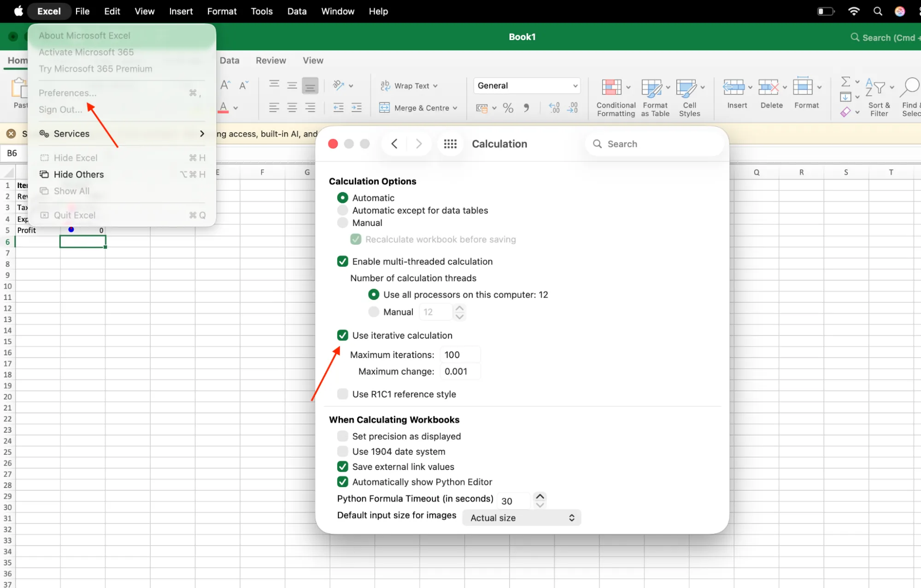This screenshot has width=921, height=588.
Task: Select Use all processors on this computer
Action: pos(374,294)
